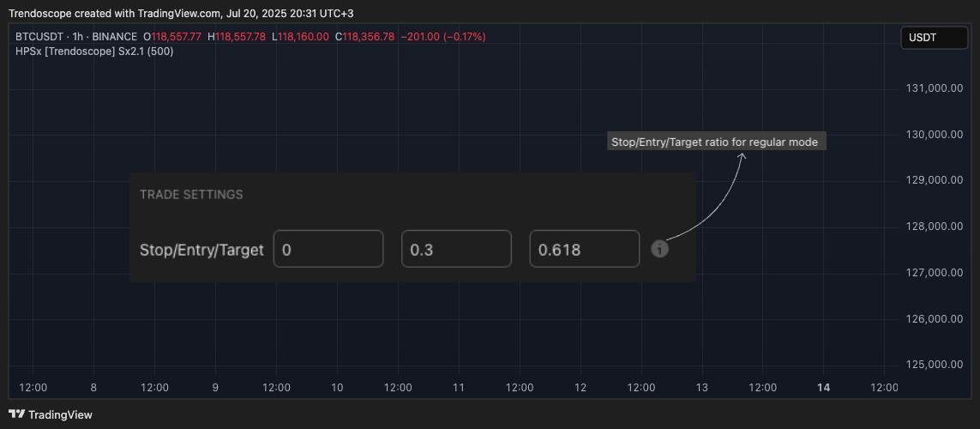Click the 129,000.00 price axis label
Viewport: 980px width, 429px height.
[x=935, y=180]
